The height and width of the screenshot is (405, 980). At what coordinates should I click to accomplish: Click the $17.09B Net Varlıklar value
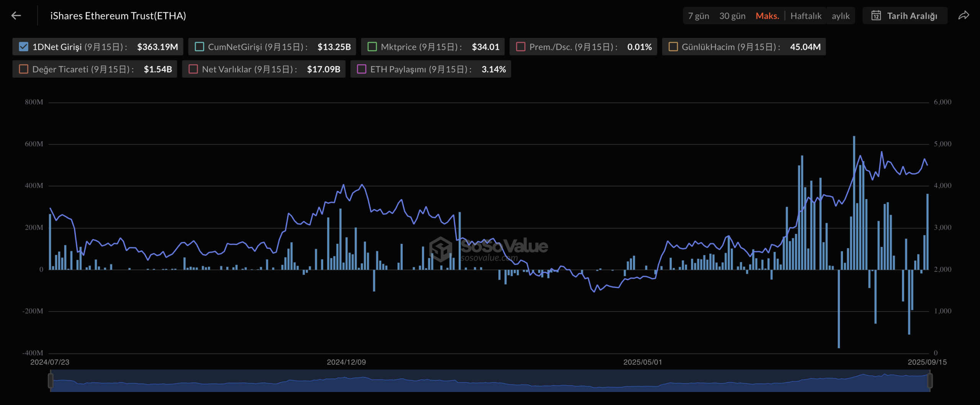(x=323, y=69)
